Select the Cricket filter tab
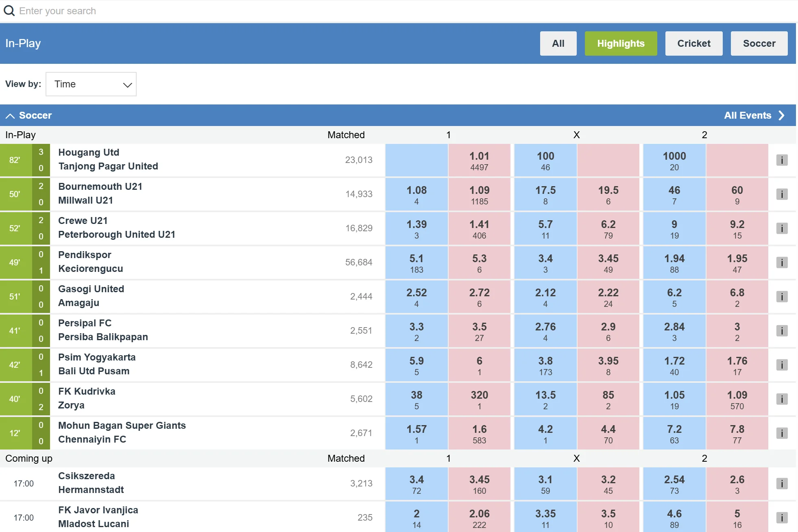The image size is (798, 532). pos(693,43)
